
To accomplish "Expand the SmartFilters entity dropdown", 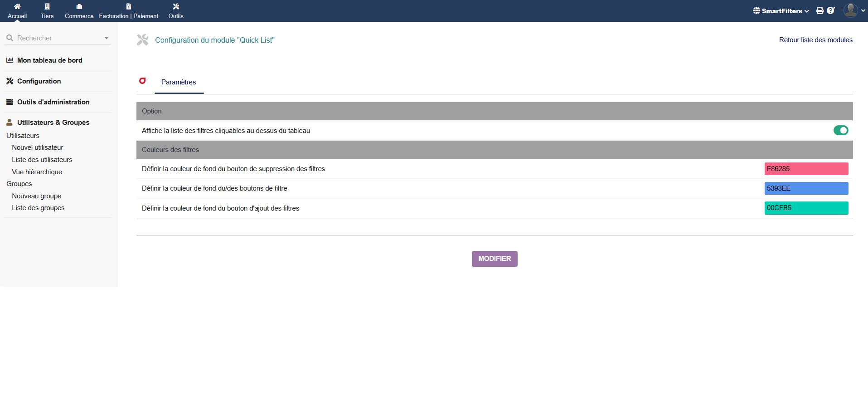I will pos(781,11).
